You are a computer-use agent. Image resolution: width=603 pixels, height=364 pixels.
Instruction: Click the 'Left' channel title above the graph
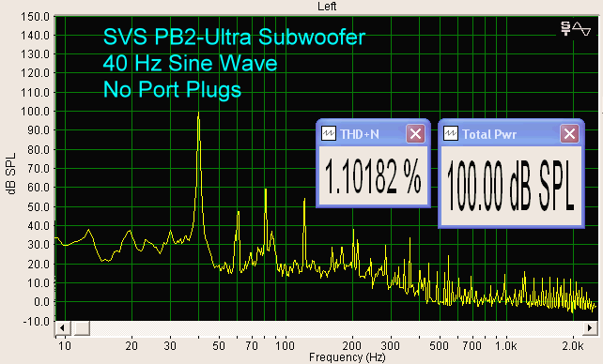coord(327,7)
